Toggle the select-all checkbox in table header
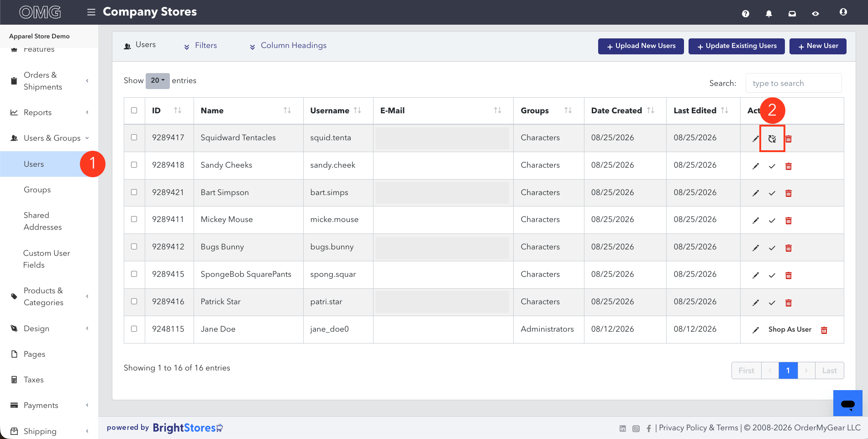This screenshot has width=868, height=439. 134,110
